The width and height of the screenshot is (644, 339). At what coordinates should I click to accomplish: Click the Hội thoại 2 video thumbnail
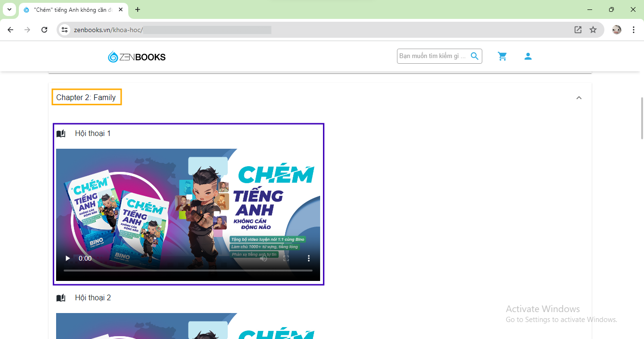click(188, 326)
